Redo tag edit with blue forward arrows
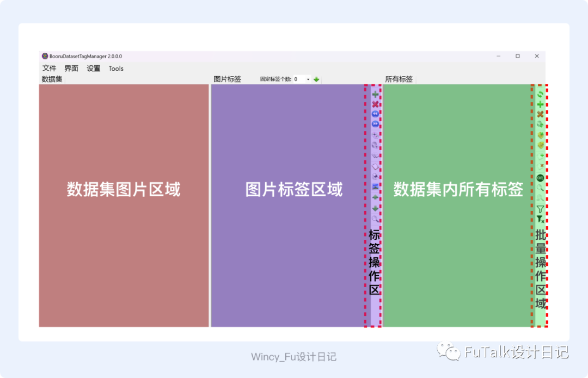The image size is (588, 378). (x=375, y=122)
